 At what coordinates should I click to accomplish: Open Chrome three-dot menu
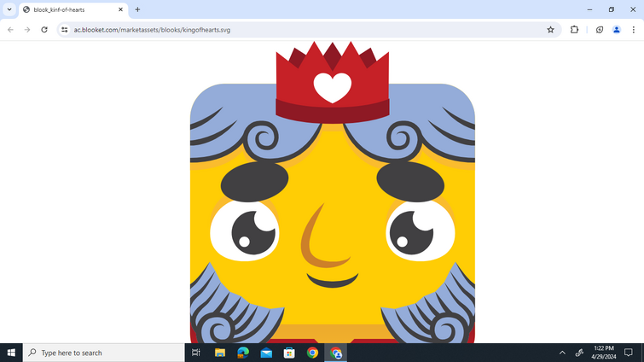click(x=633, y=30)
